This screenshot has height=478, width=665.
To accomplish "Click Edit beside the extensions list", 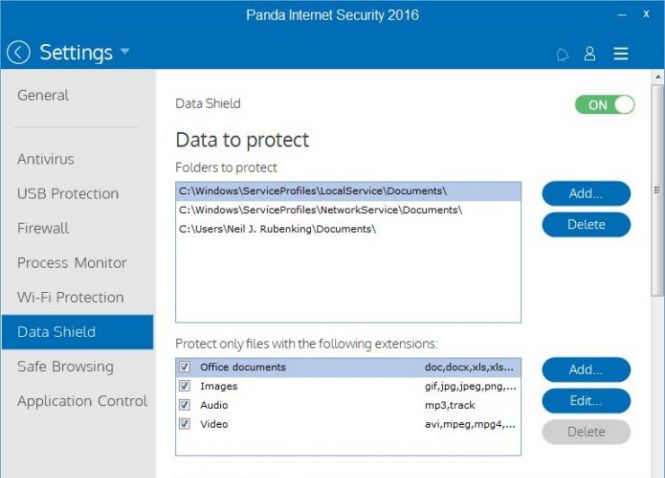I will tap(586, 401).
